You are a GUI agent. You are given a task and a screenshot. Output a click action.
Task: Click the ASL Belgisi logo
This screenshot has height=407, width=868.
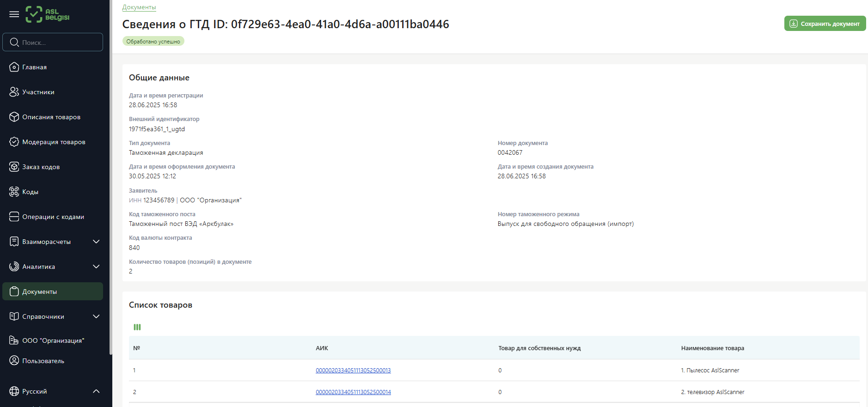coord(48,14)
